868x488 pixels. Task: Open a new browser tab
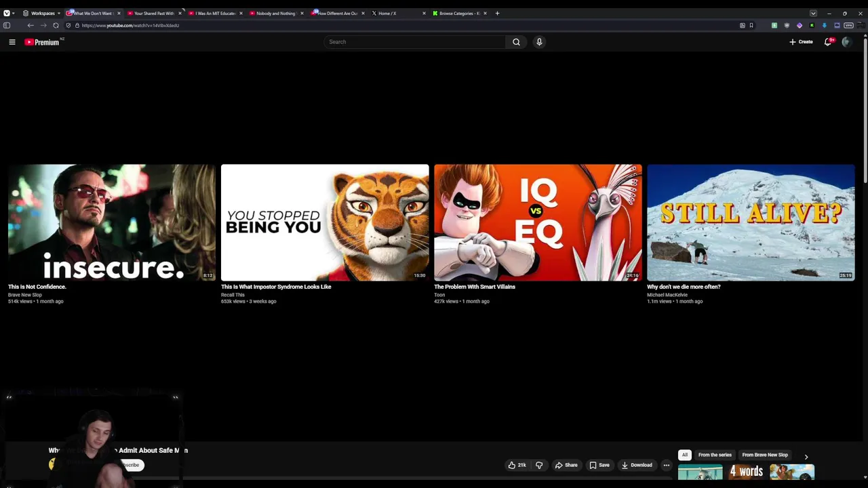click(x=497, y=13)
